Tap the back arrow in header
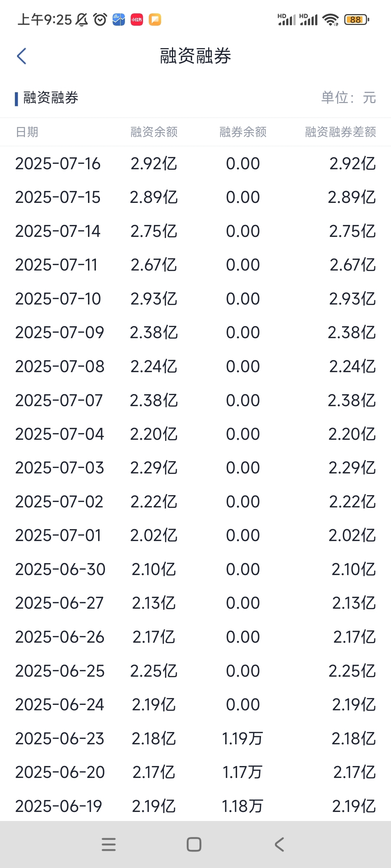 click(22, 56)
